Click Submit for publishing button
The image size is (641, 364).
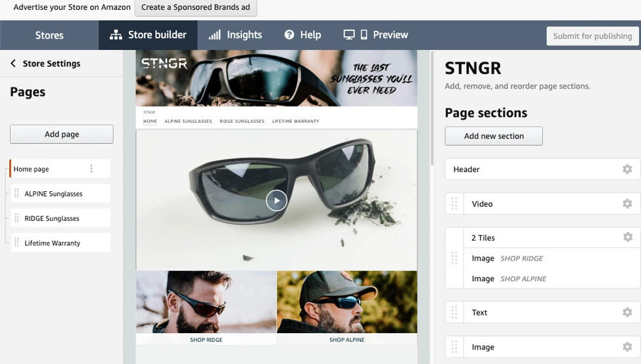592,36
